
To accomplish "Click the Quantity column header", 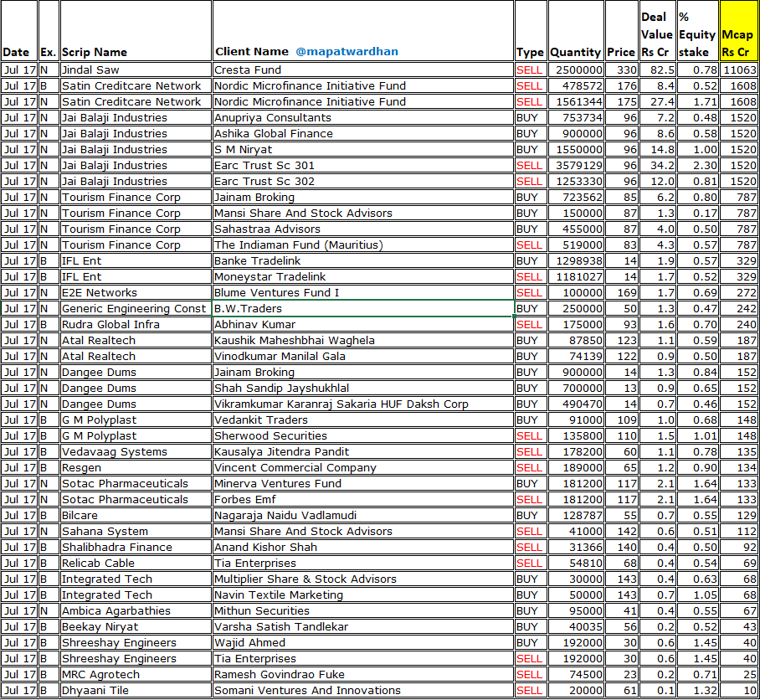I will pyautogui.click(x=577, y=31).
